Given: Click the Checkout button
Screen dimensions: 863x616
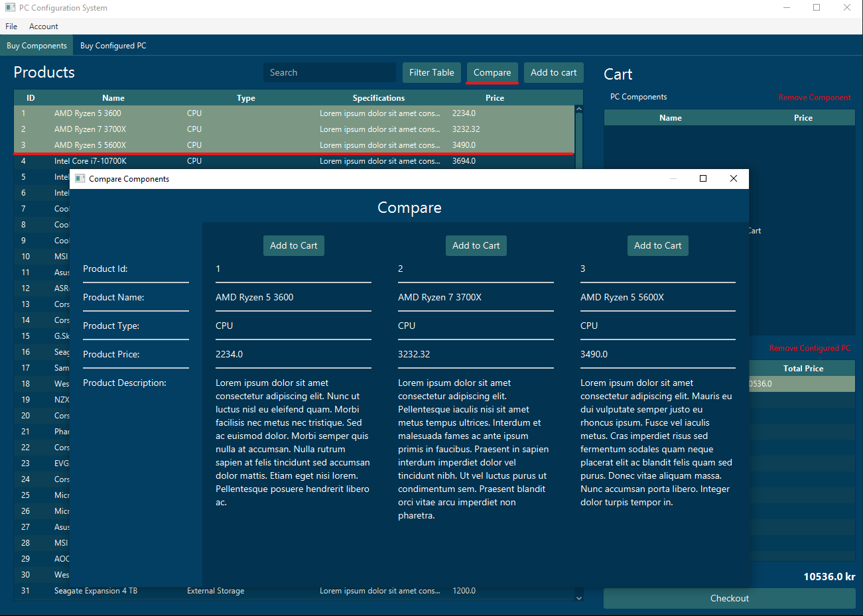Looking at the screenshot, I should click(730, 598).
